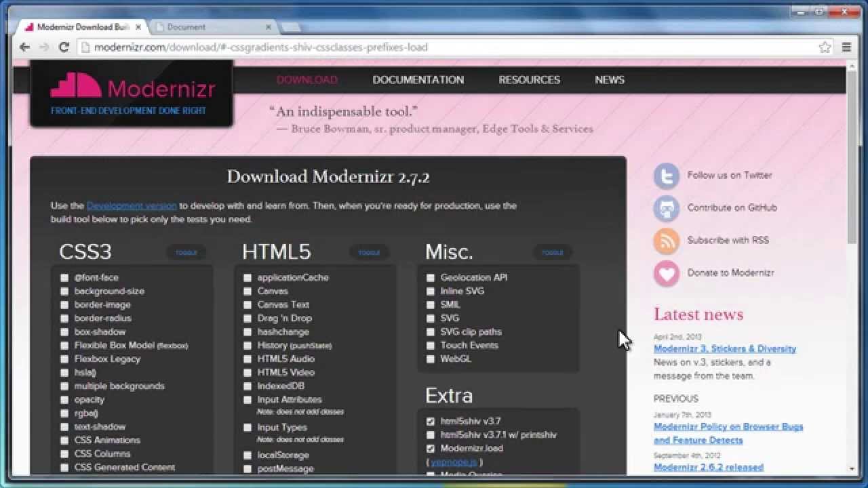Bookmark this page with the star icon

825,47
